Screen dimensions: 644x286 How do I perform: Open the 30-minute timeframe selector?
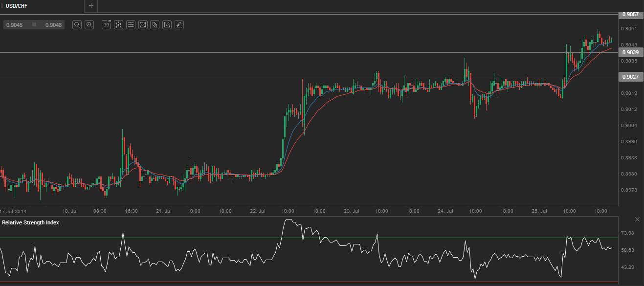coord(106,24)
